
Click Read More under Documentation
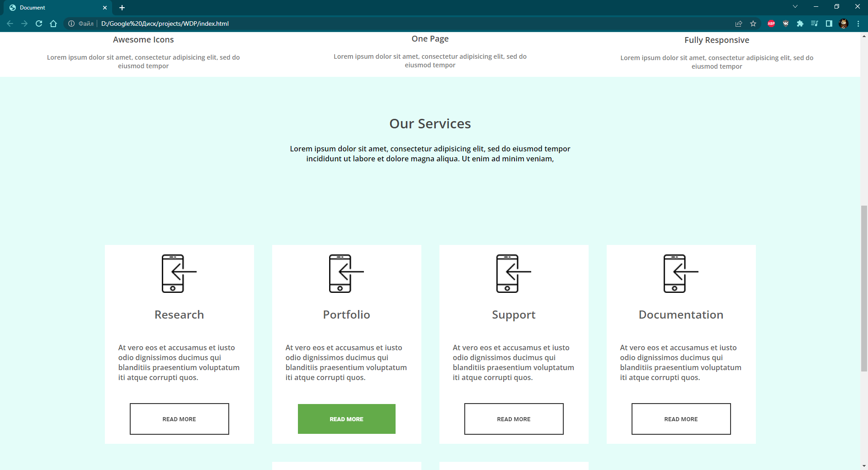681,419
